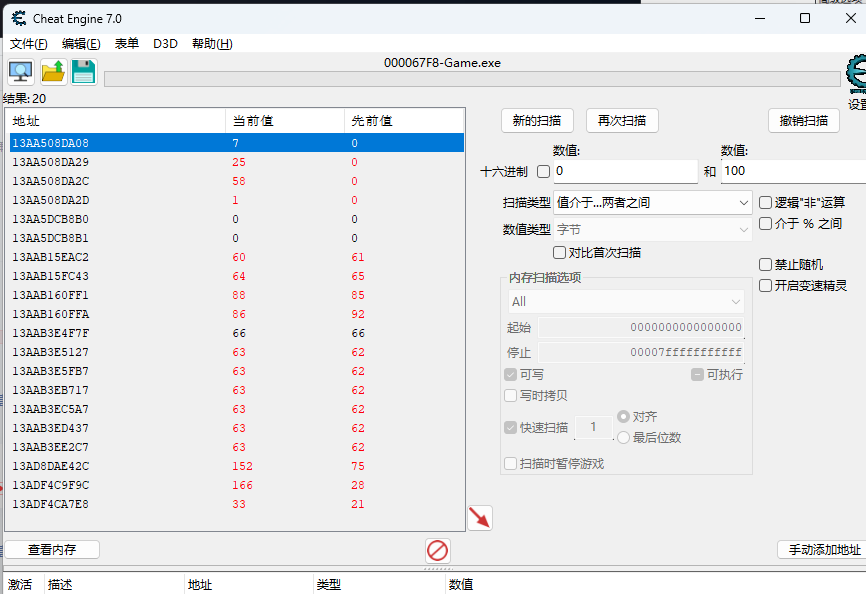Open the 帮助(H) menu
The image size is (866, 594).
pos(212,44)
